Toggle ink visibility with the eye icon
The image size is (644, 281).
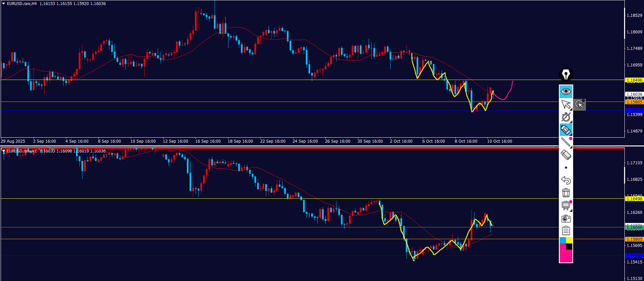(566, 91)
